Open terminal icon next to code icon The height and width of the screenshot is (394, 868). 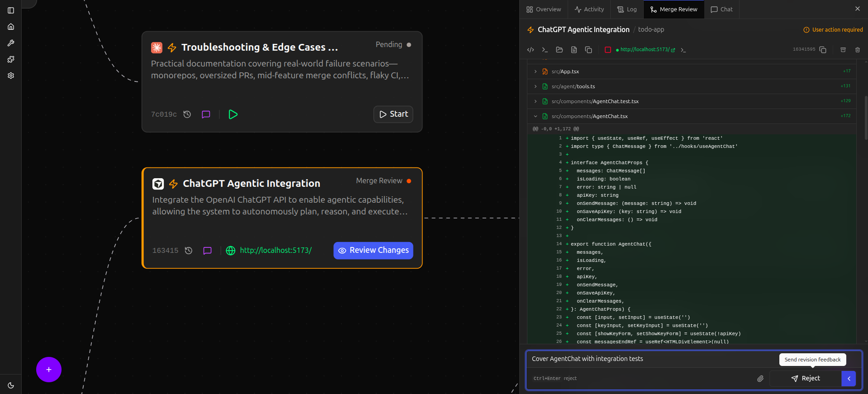(x=545, y=50)
